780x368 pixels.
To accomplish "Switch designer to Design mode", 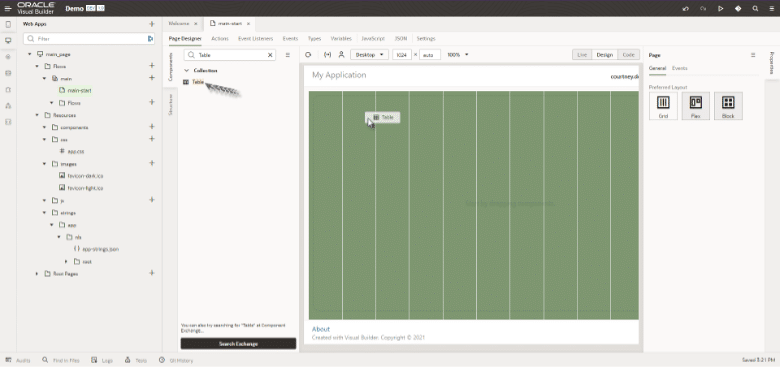I will tap(604, 55).
